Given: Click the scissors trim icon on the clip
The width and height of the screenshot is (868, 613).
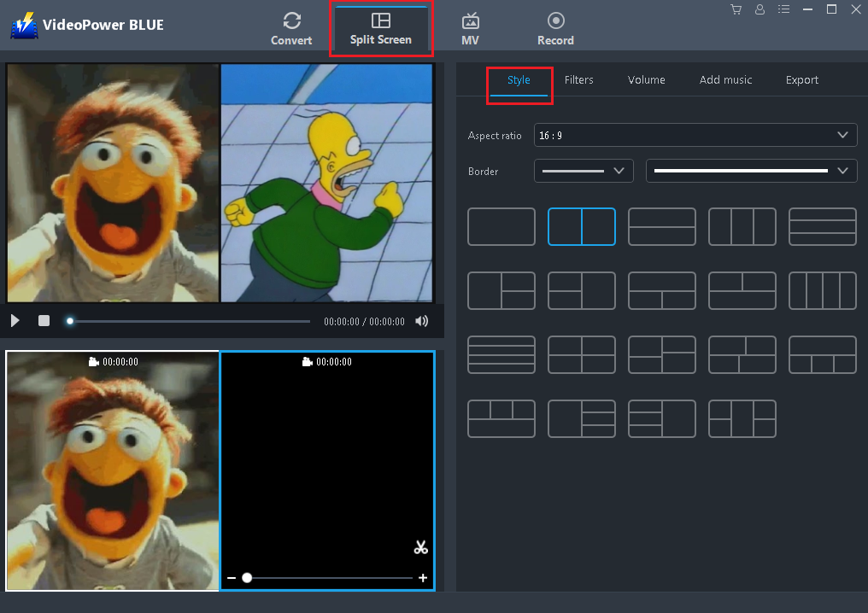Looking at the screenshot, I should click(x=420, y=547).
